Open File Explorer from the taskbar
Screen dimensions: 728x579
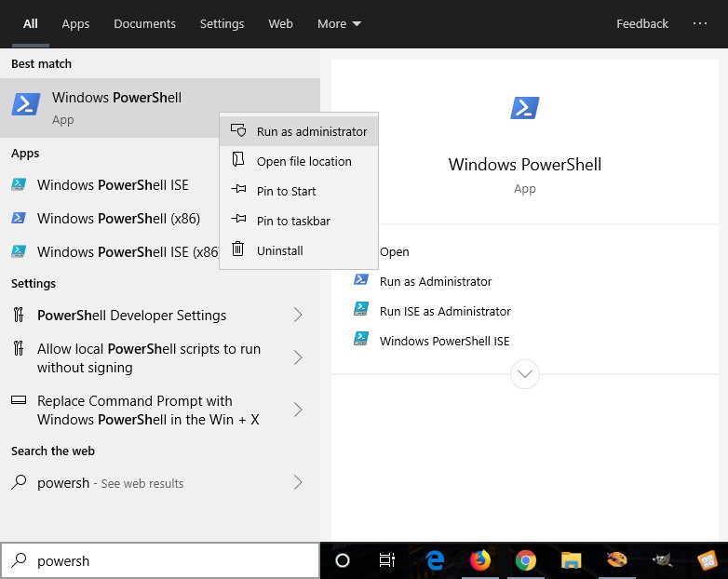coord(571,559)
